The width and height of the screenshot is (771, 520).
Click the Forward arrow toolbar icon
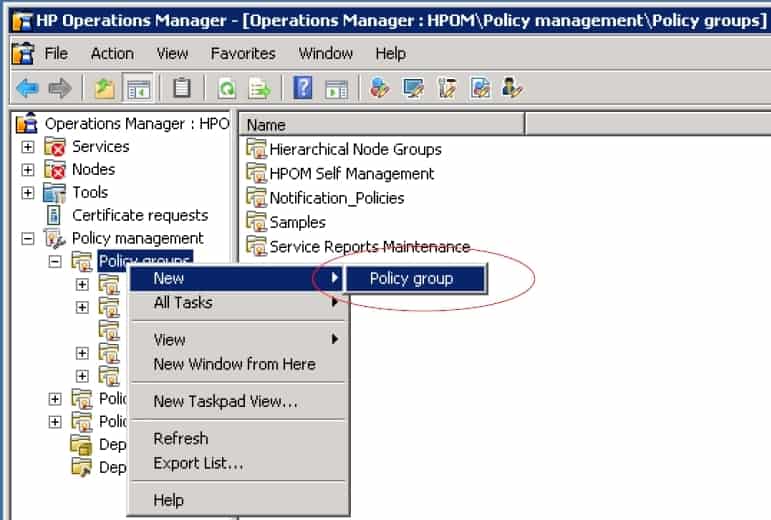[60, 88]
